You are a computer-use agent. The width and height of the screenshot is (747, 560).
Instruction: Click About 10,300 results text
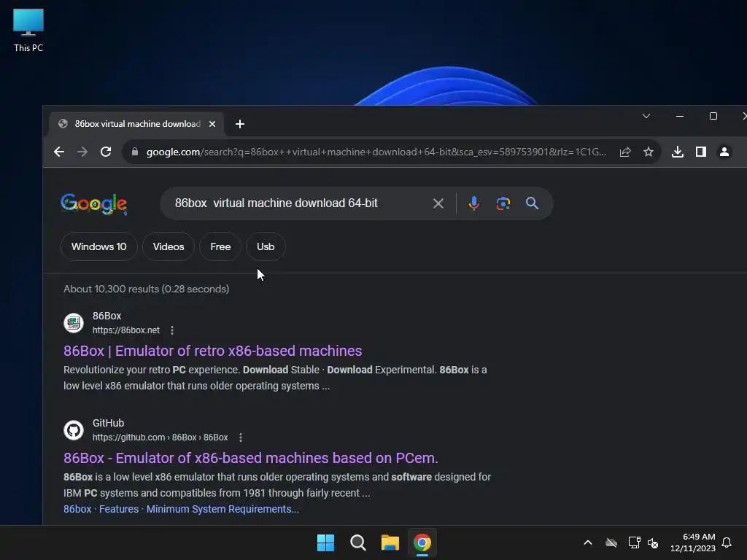[x=146, y=289]
